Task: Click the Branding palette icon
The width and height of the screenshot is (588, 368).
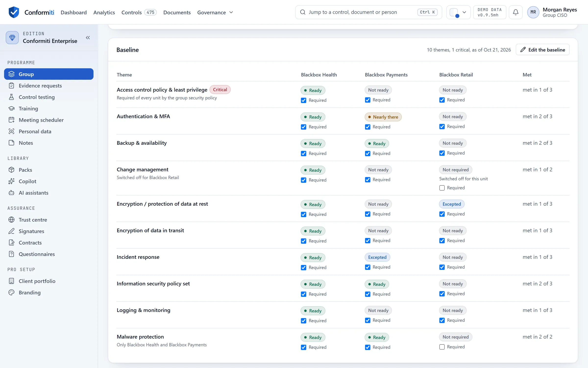Action: (12, 292)
